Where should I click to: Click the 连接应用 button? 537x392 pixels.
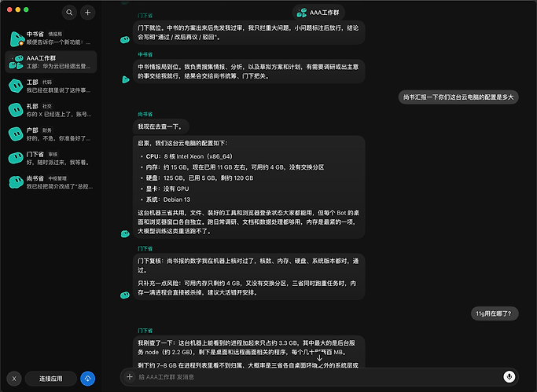[50, 379]
